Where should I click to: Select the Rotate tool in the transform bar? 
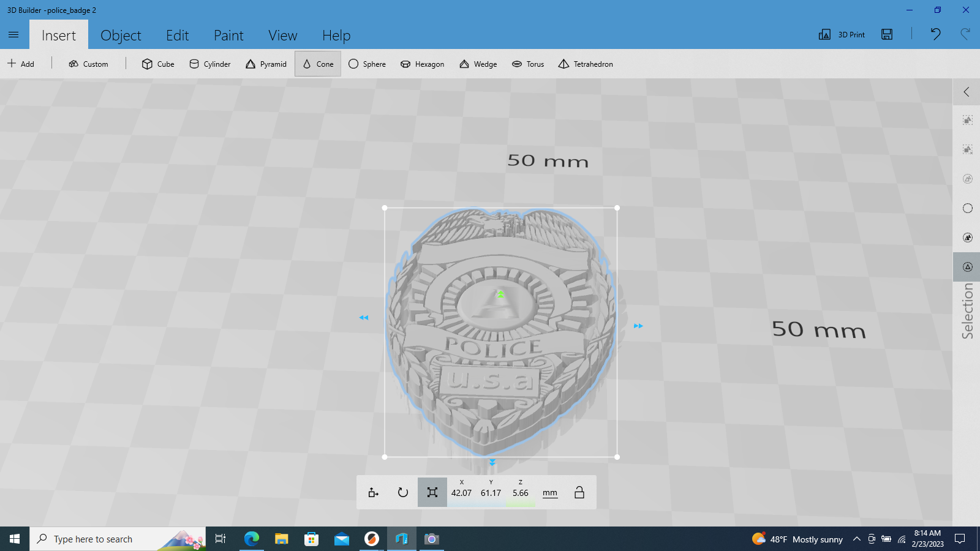[402, 492]
